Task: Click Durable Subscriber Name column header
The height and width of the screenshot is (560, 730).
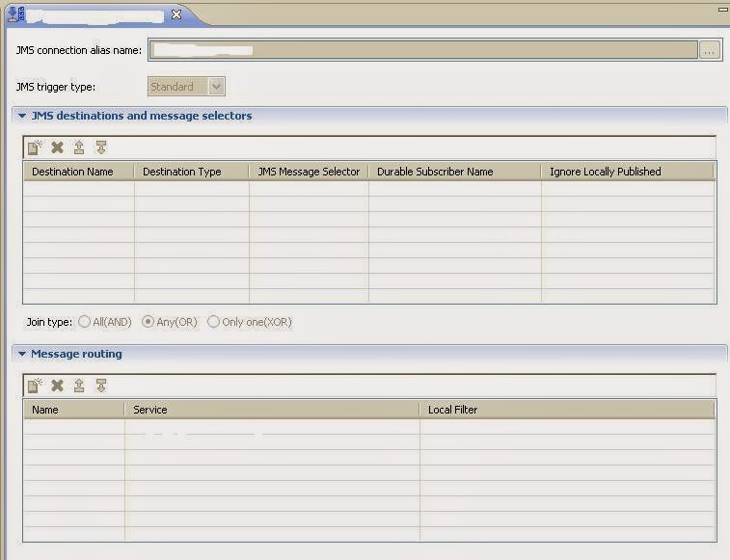Action: point(455,172)
